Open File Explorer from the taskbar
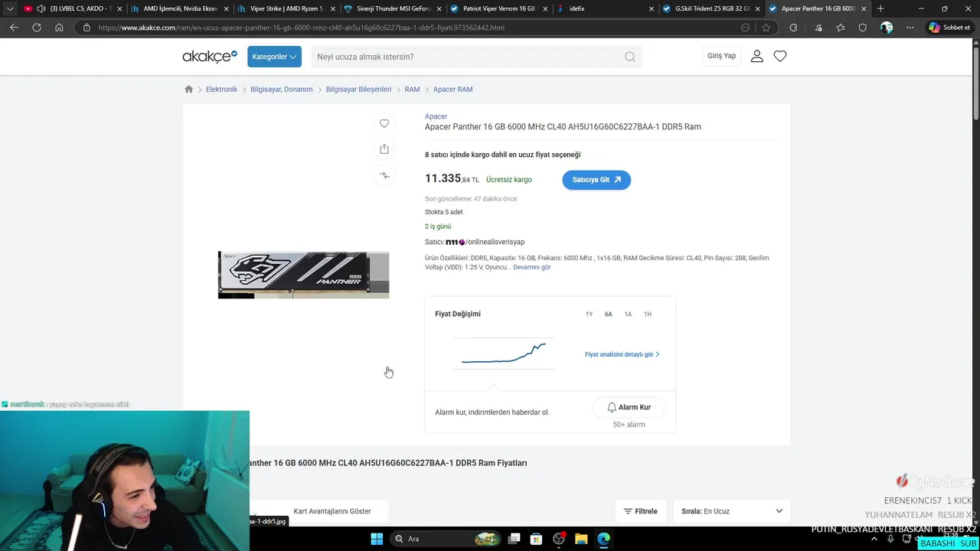Image resolution: width=980 pixels, height=551 pixels. coord(581,539)
